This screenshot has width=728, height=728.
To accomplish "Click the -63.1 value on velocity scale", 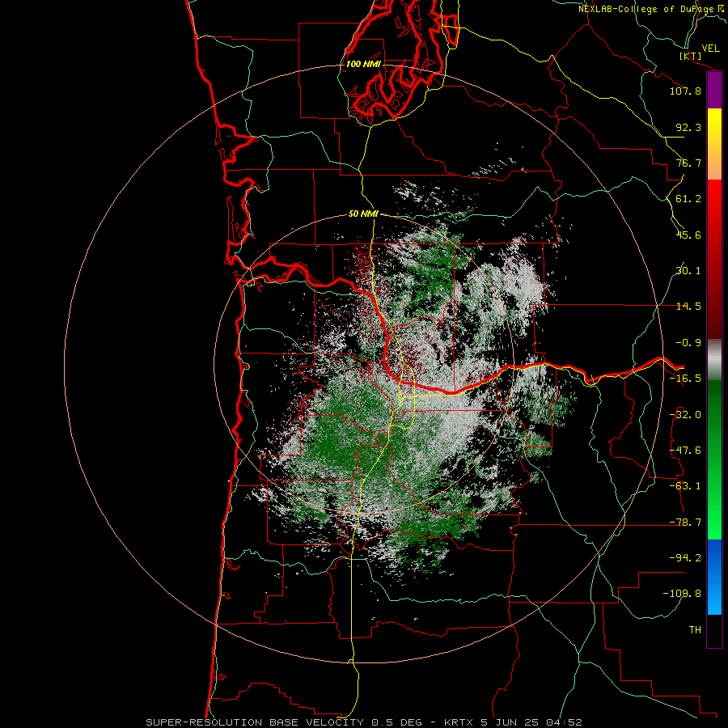I will click(x=685, y=486).
